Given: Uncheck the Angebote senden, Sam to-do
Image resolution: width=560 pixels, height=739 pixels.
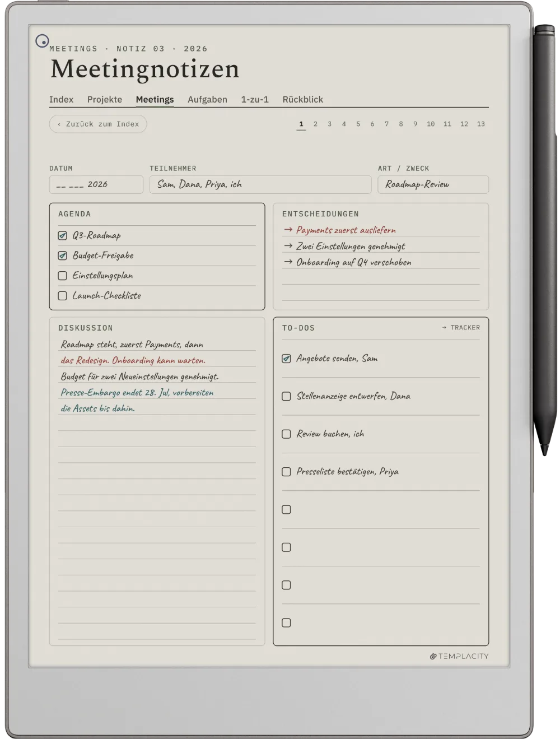Looking at the screenshot, I should click(286, 359).
